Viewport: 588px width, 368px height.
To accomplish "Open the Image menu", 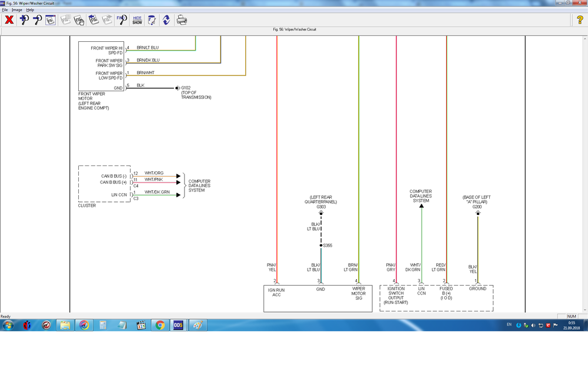I will 16,10.
